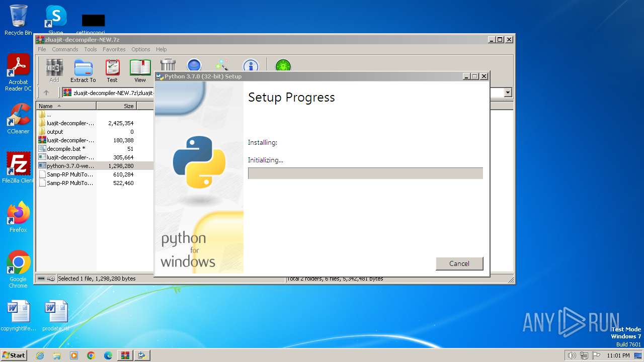Click the Info toolbar icon in WinRAR

251,65
